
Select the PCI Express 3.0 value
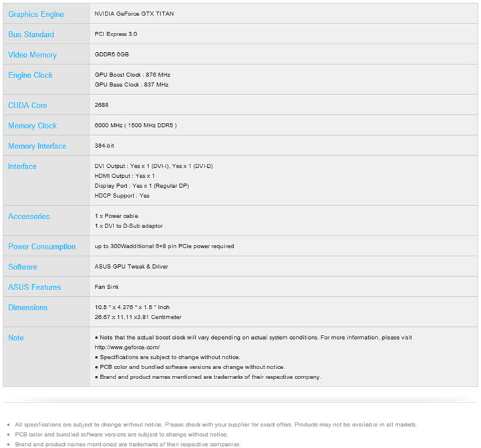[116, 34]
